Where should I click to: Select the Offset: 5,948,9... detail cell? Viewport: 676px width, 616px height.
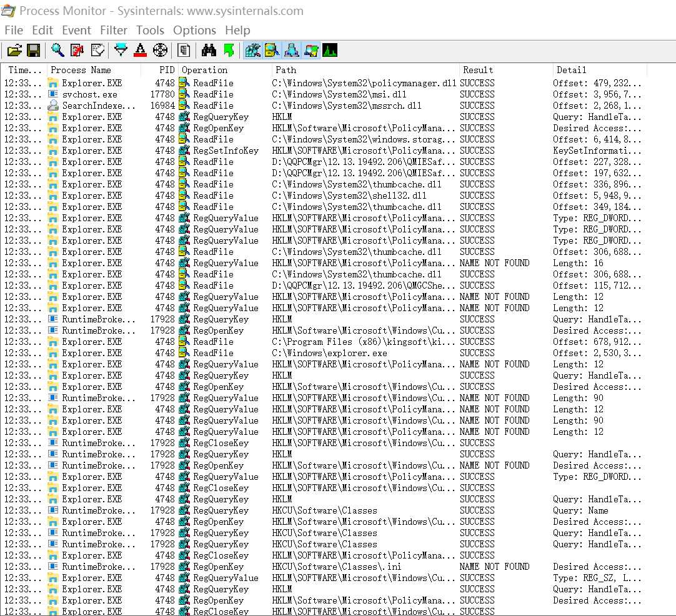597,196
